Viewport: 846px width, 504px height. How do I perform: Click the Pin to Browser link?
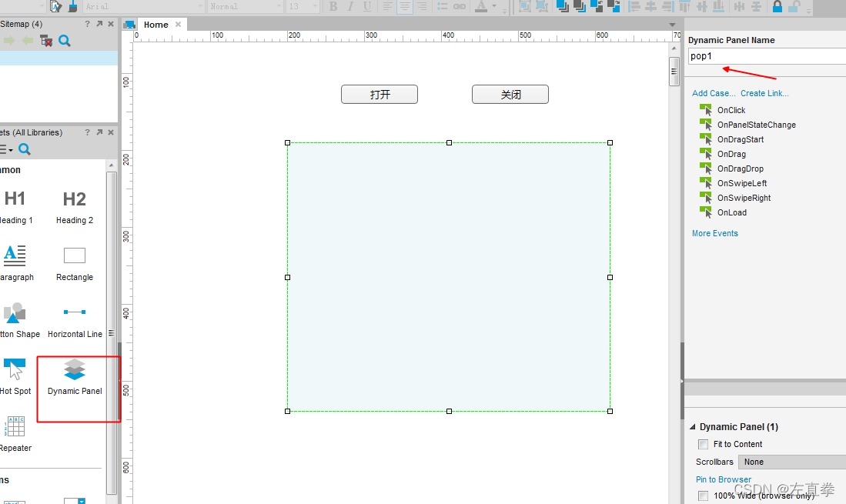coord(724,479)
